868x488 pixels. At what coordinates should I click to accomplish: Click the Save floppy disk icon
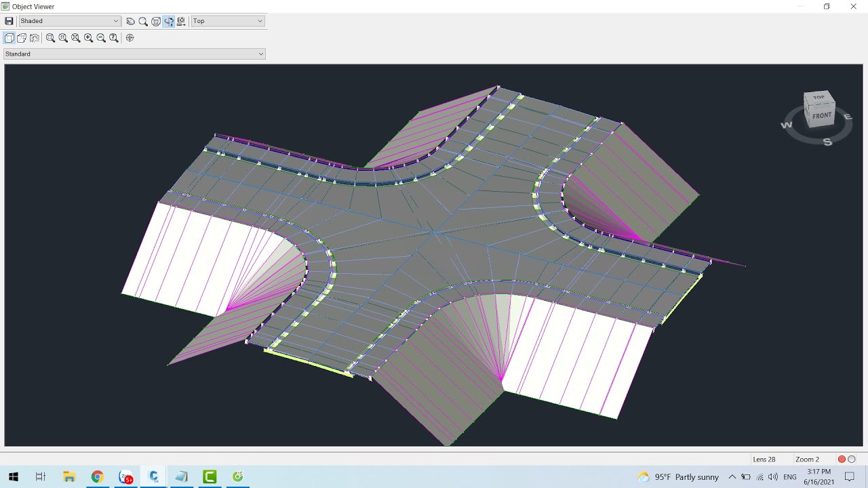9,21
